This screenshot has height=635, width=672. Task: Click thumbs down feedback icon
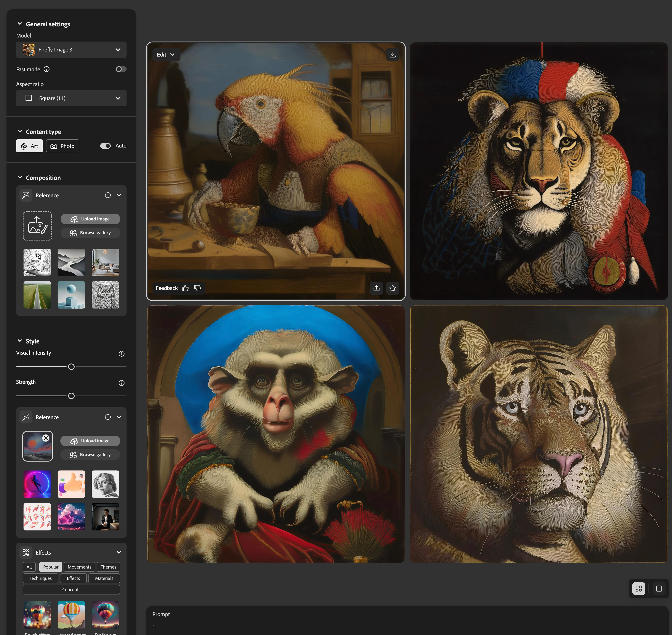[x=198, y=288]
